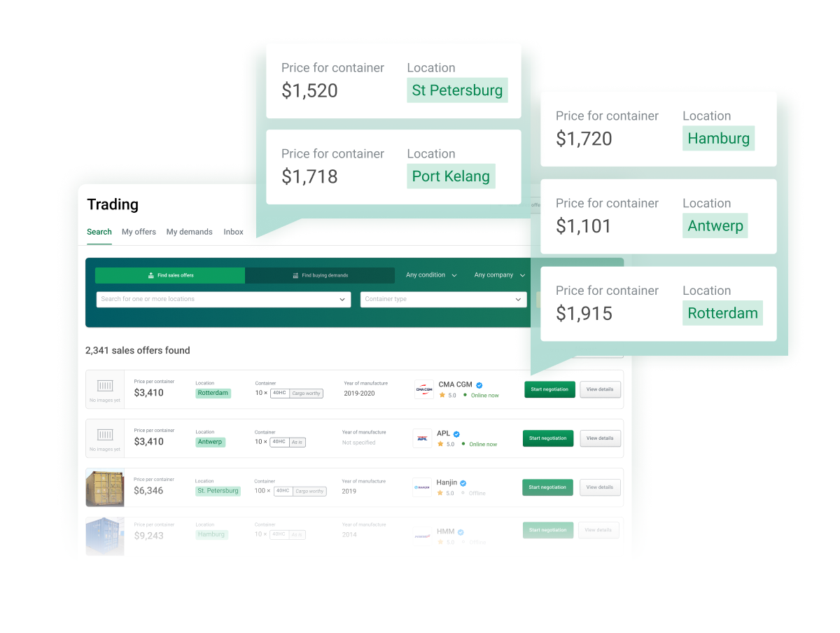Viewport: 840px width, 633px height.
Task: Select Find sales offers toggle
Action: 170,275
